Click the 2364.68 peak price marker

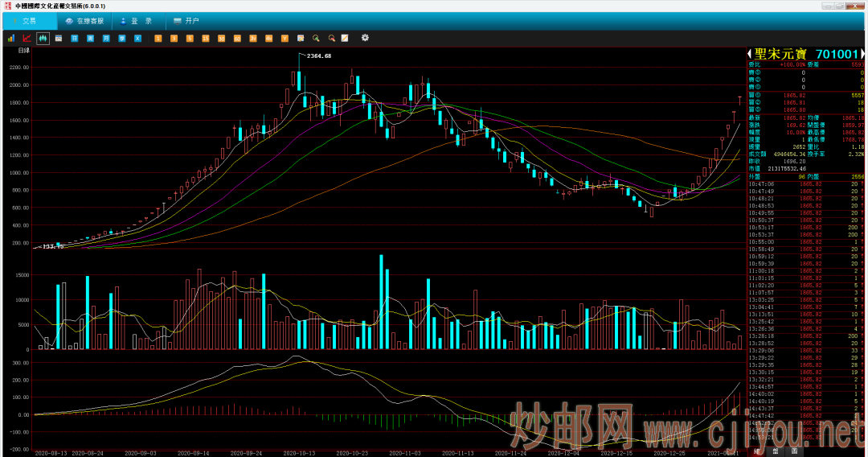pos(318,56)
